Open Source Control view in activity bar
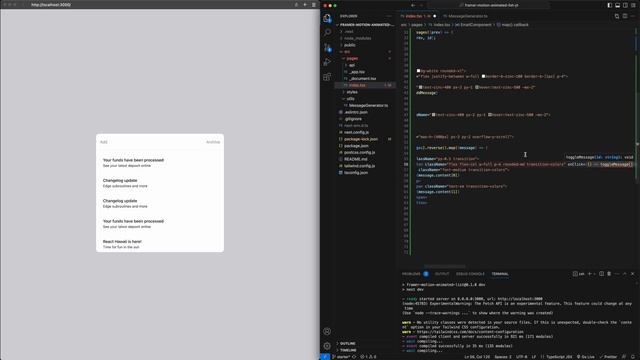The width and height of the screenshot is (640, 360). click(327, 47)
